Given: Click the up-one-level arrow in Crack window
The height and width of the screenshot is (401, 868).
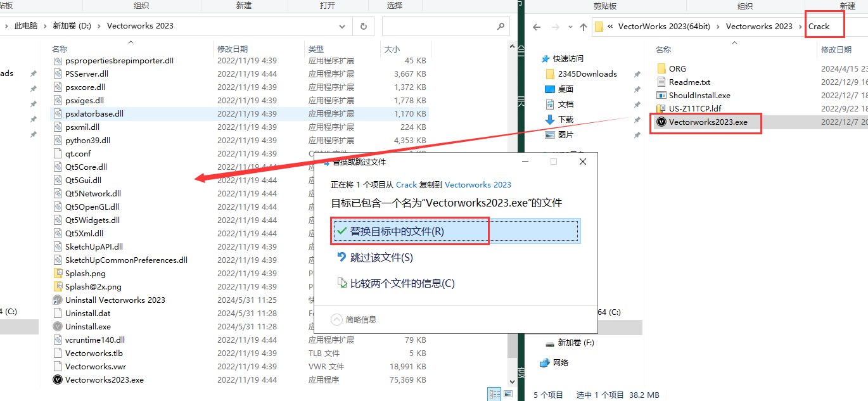Looking at the screenshot, I should click(584, 27).
